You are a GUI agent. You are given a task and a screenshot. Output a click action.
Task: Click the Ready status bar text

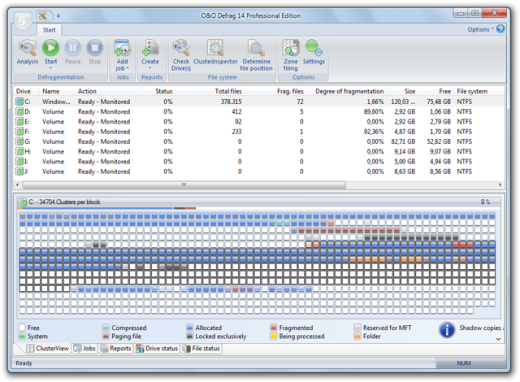[x=24, y=363]
